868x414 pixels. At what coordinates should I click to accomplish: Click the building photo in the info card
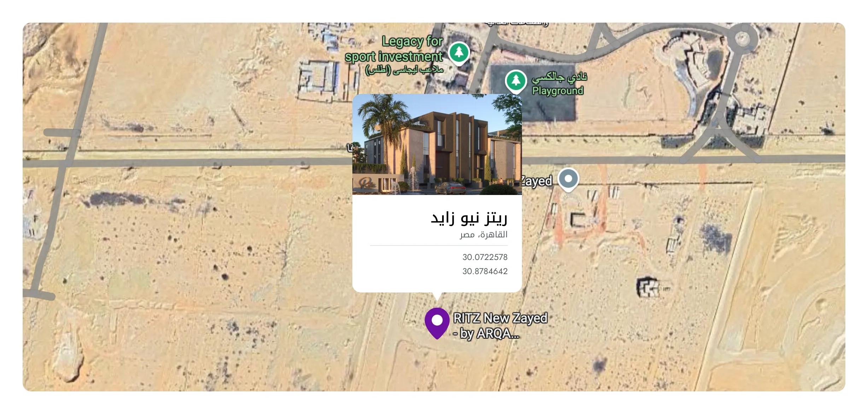coord(437,144)
